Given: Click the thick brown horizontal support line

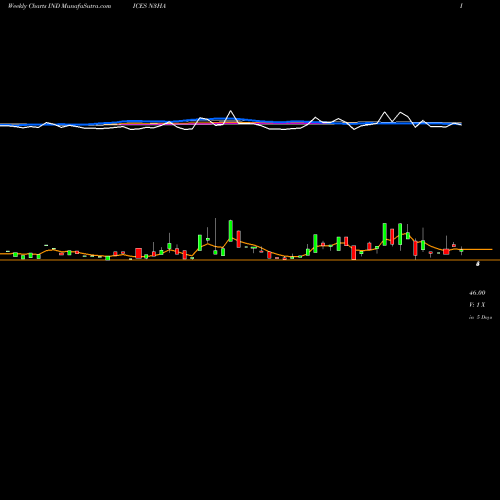Looking at the screenshot, I should point(250,260).
